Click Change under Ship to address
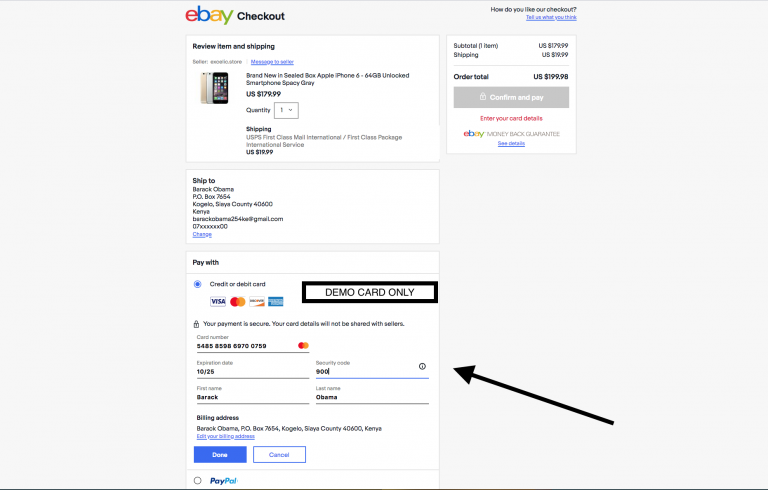The width and height of the screenshot is (768, 490). click(x=202, y=234)
